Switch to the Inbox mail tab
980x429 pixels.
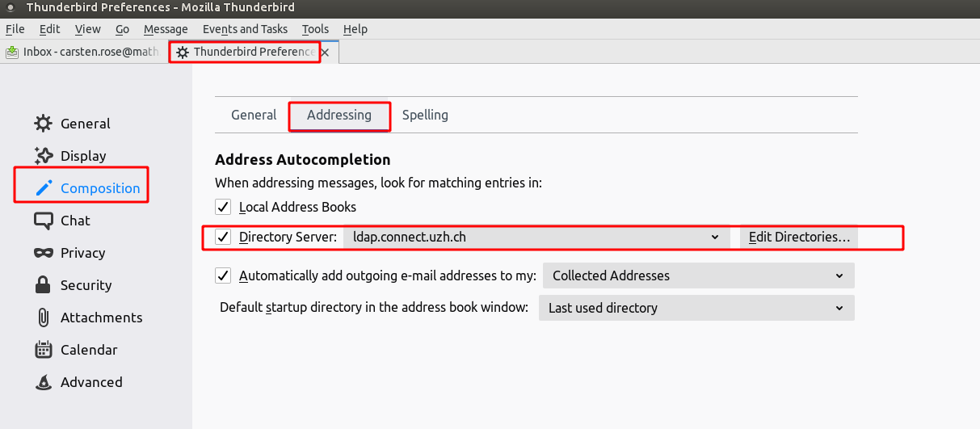coord(82,53)
